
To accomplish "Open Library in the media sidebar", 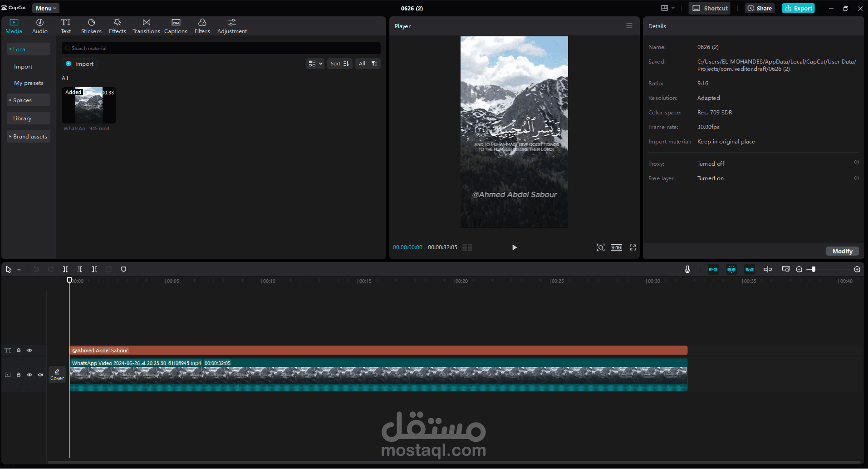I will click(29, 118).
